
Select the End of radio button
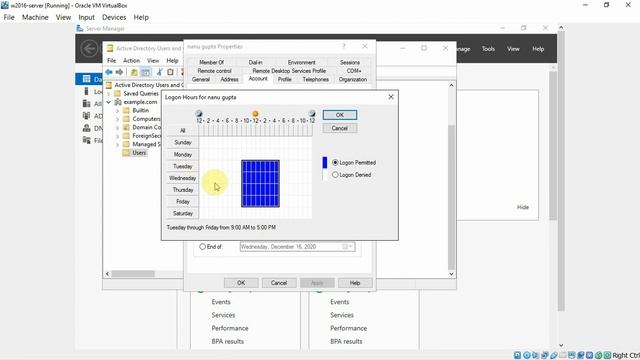pyautogui.click(x=202, y=247)
